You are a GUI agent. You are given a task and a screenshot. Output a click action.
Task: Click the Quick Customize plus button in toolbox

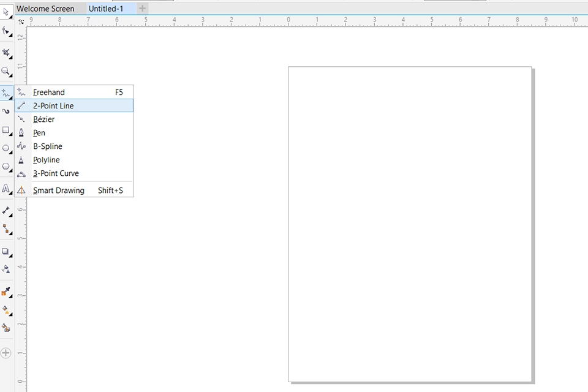coord(6,353)
